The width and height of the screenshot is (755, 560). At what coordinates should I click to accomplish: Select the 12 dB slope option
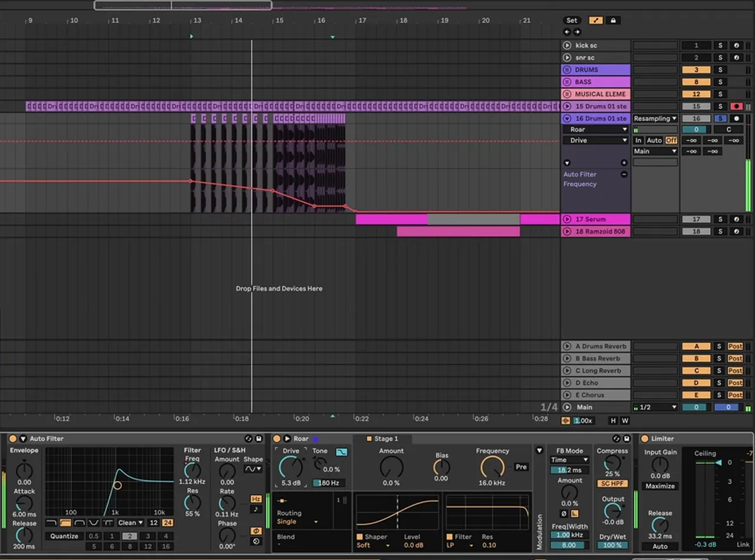[x=153, y=522]
